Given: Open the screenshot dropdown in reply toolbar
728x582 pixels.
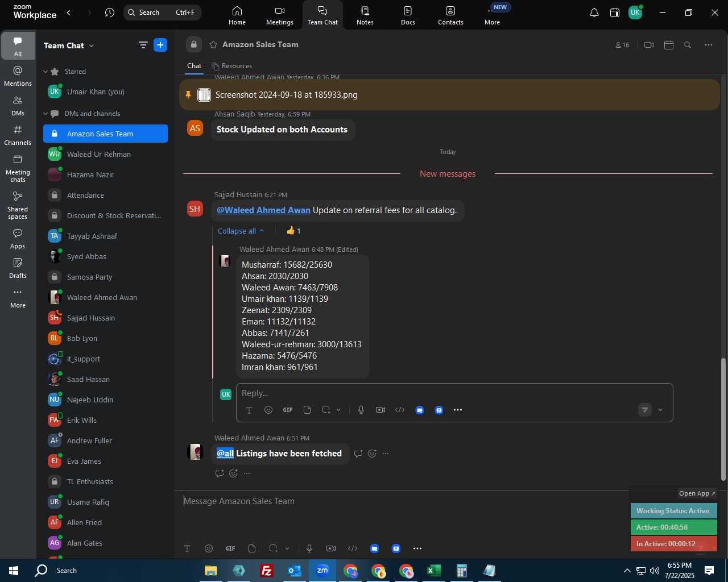Looking at the screenshot, I should click(338, 410).
